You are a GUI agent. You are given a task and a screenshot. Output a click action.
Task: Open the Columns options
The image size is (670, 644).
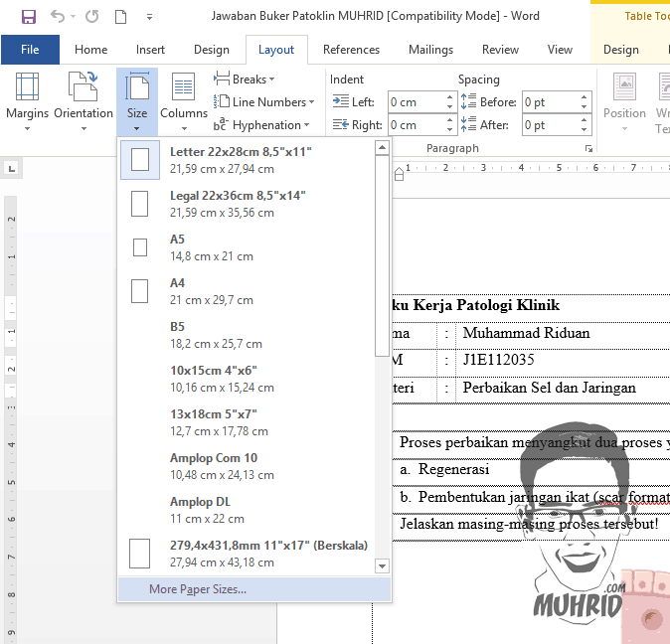pyautogui.click(x=184, y=101)
